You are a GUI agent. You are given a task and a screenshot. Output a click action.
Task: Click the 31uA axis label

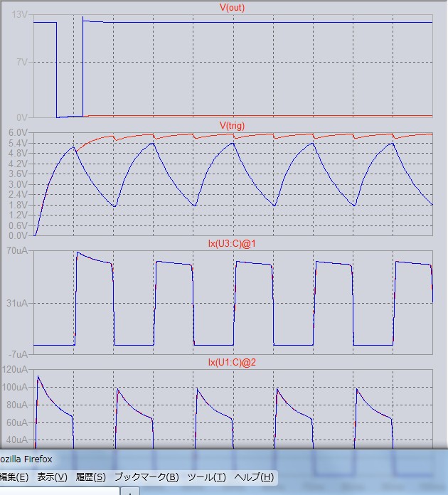[x=17, y=304]
